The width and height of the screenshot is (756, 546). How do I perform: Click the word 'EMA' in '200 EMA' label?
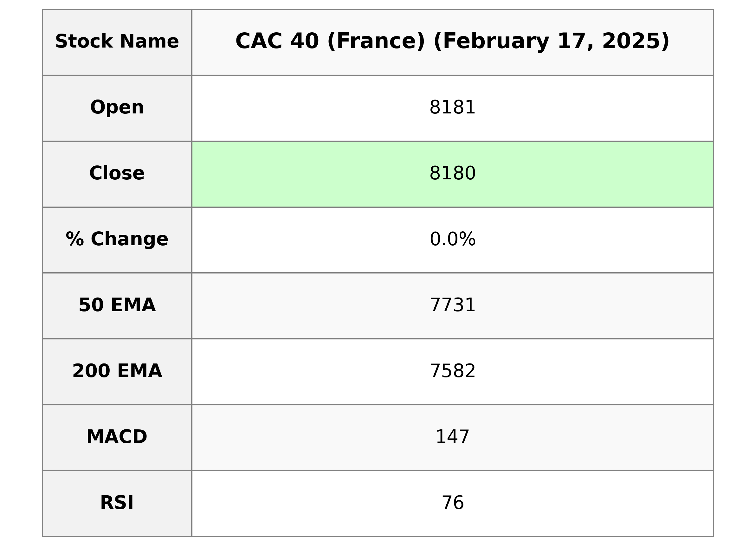click(x=139, y=371)
